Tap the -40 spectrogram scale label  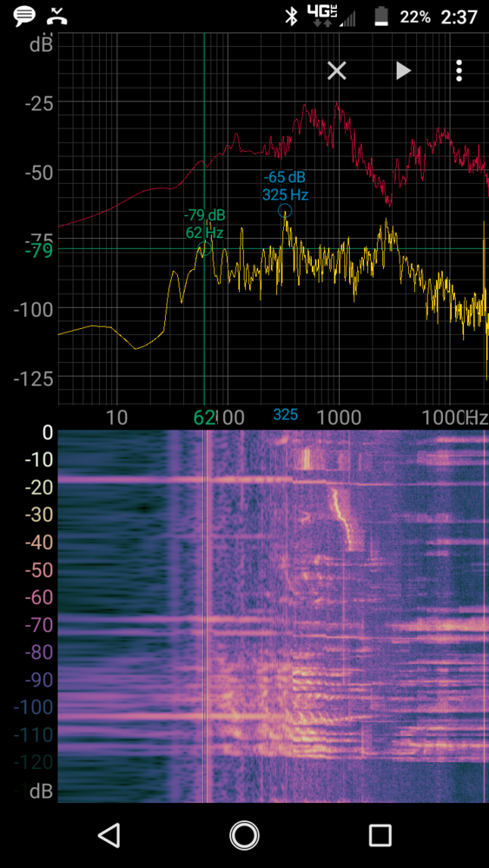click(37, 542)
